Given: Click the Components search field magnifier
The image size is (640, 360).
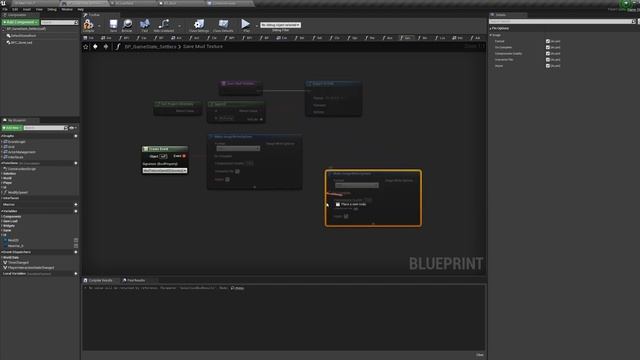Looking at the screenshot, I should tap(76, 22).
